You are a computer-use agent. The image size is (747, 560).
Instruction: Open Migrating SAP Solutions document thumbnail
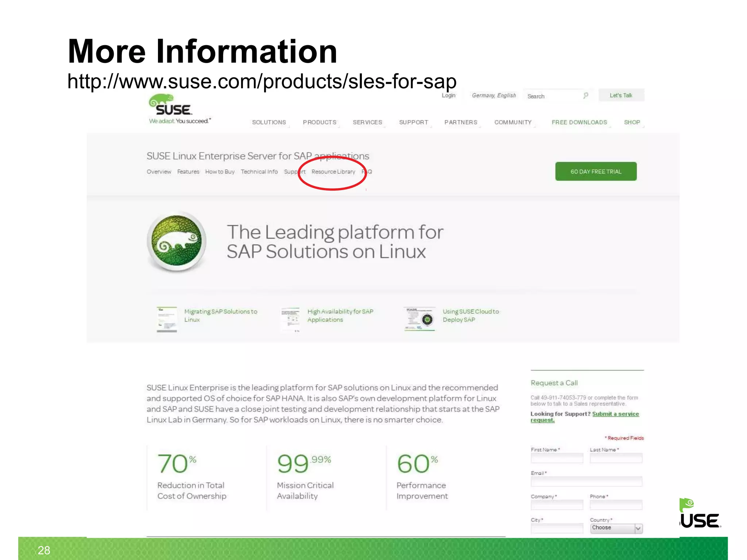pos(167,319)
